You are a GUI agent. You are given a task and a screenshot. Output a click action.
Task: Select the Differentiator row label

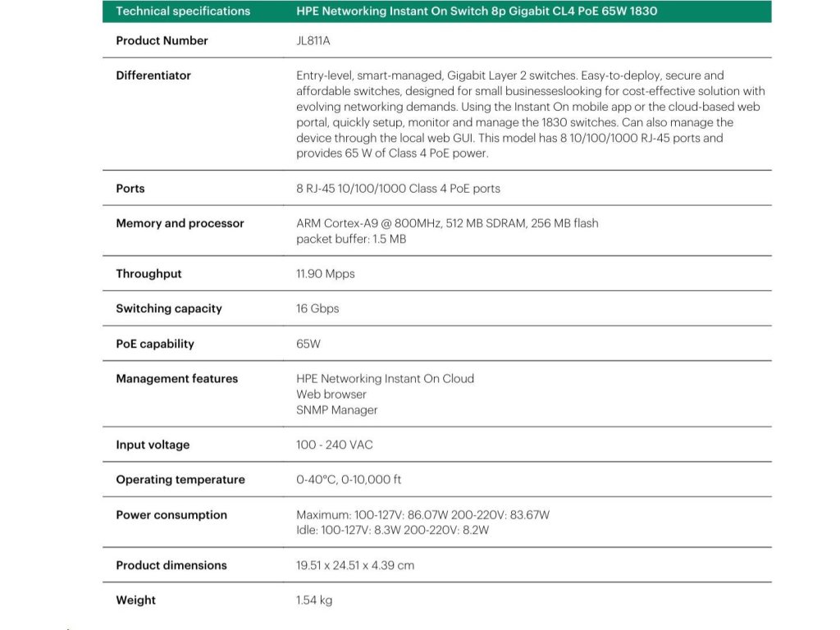coord(153,75)
